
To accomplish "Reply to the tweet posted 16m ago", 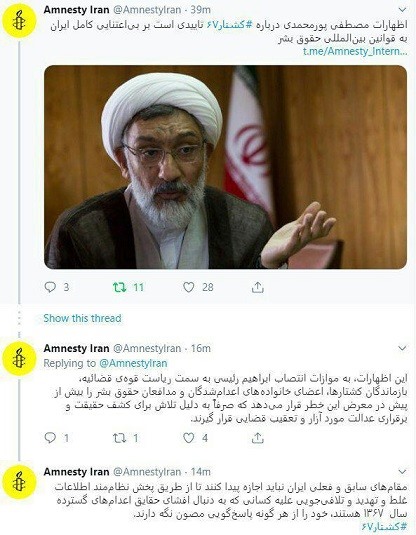I will coord(50,438).
